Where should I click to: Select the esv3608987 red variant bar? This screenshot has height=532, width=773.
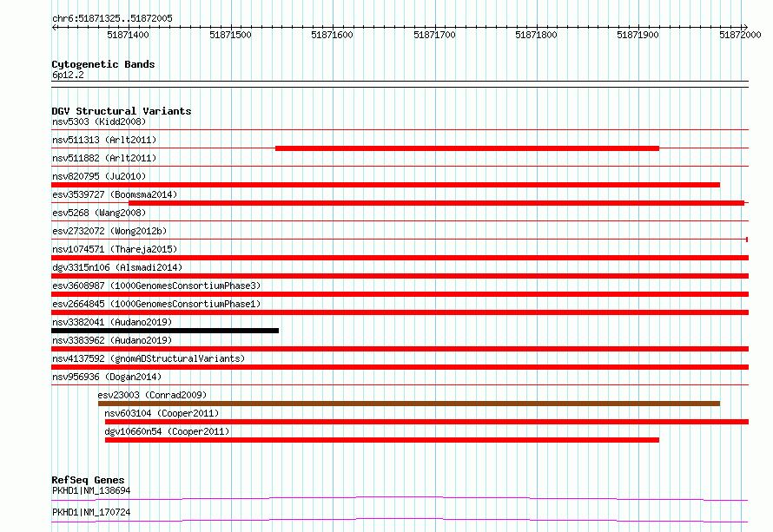coord(400,294)
